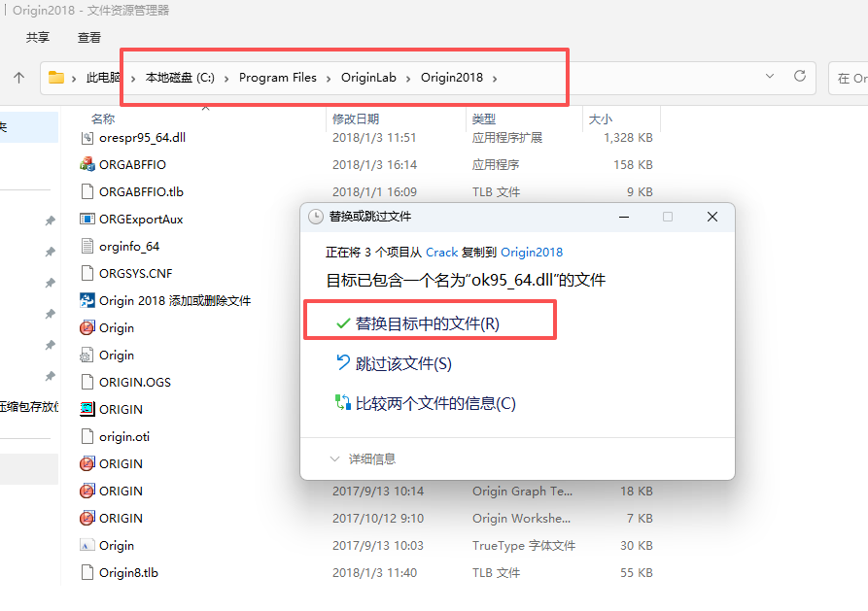Image resolution: width=868 pixels, height=611 pixels.
Task: Select the ORGExportAux file icon
Action: click(88, 219)
